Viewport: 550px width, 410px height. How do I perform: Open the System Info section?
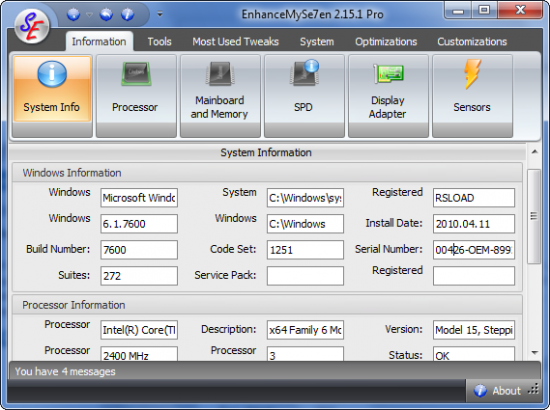pyautogui.click(x=52, y=95)
